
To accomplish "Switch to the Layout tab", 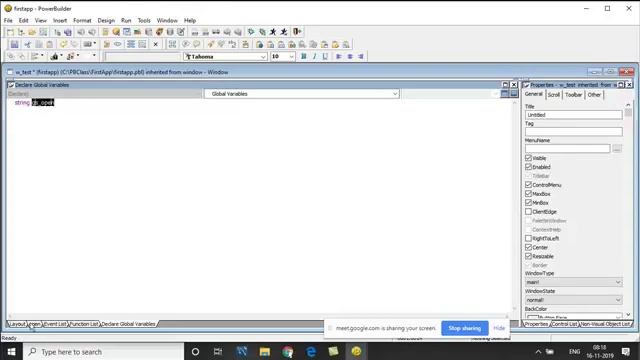I will [17, 324].
